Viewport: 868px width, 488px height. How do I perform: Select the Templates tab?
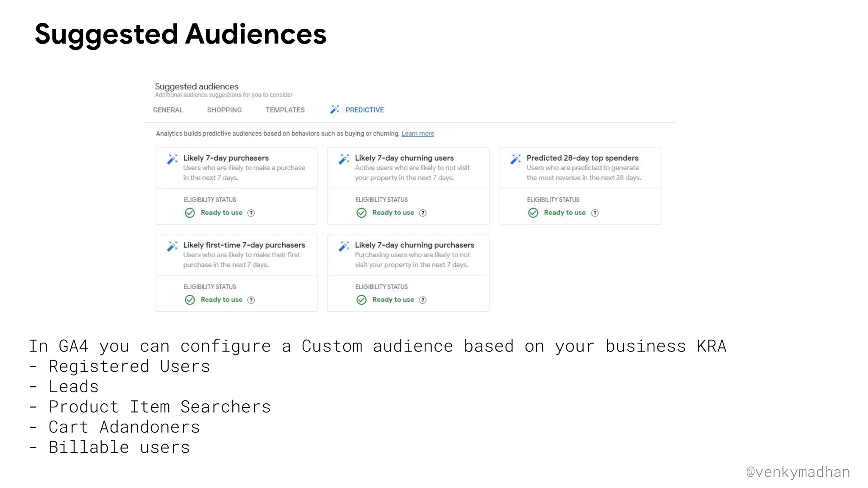[285, 110]
